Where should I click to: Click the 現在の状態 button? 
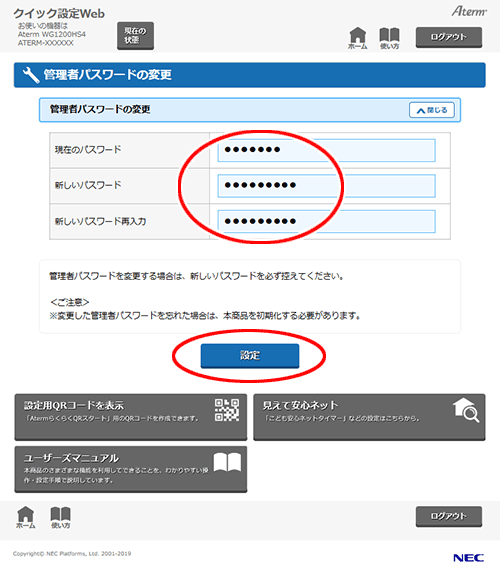(135, 36)
